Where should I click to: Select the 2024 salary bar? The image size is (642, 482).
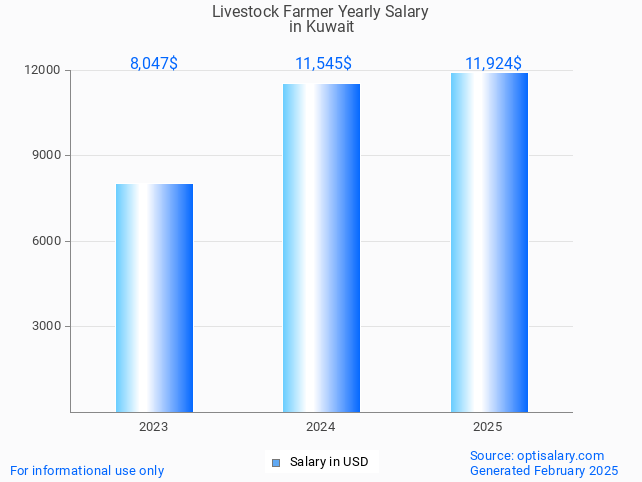321,248
